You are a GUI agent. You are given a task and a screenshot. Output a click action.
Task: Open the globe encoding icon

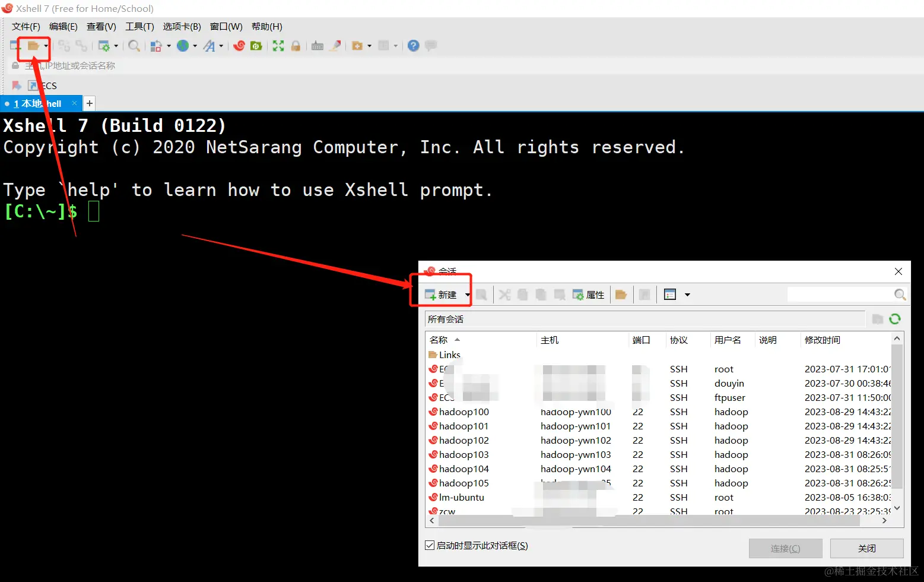coord(183,46)
